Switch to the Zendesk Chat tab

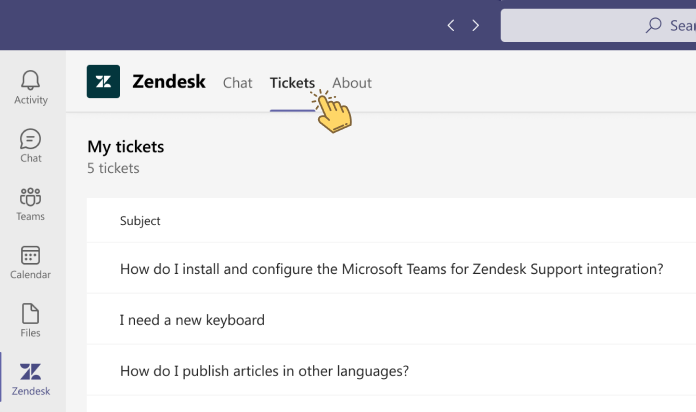[x=237, y=83]
